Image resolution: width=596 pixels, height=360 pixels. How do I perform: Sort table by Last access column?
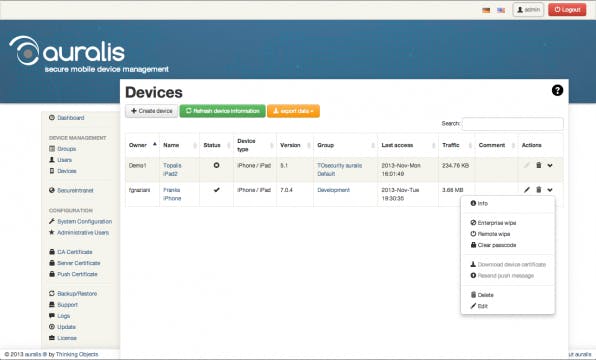(x=408, y=145)
